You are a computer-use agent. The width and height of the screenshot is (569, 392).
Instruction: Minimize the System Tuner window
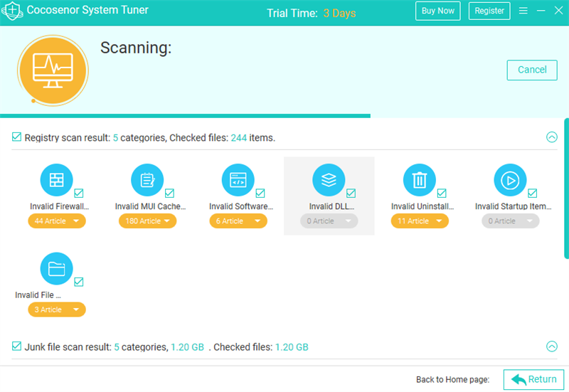541,11
